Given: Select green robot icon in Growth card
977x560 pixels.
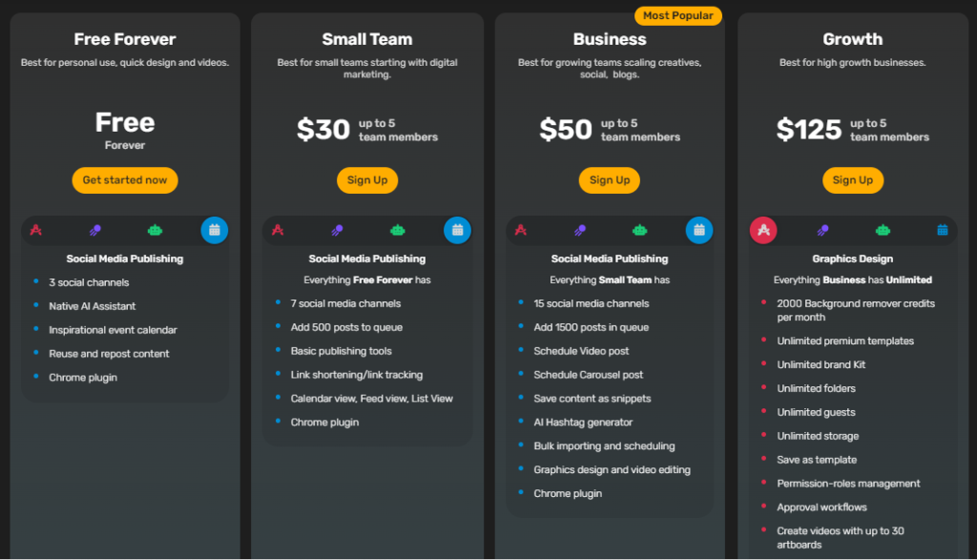Looking at the screenshot, I should 883,231.
